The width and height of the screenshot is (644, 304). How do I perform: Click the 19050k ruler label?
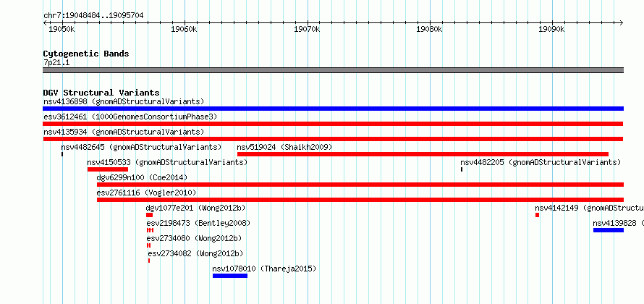pos(62,29)
